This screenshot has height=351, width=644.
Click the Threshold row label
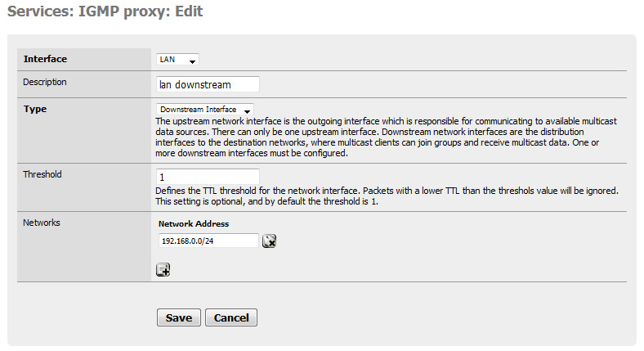pos(42,174)
